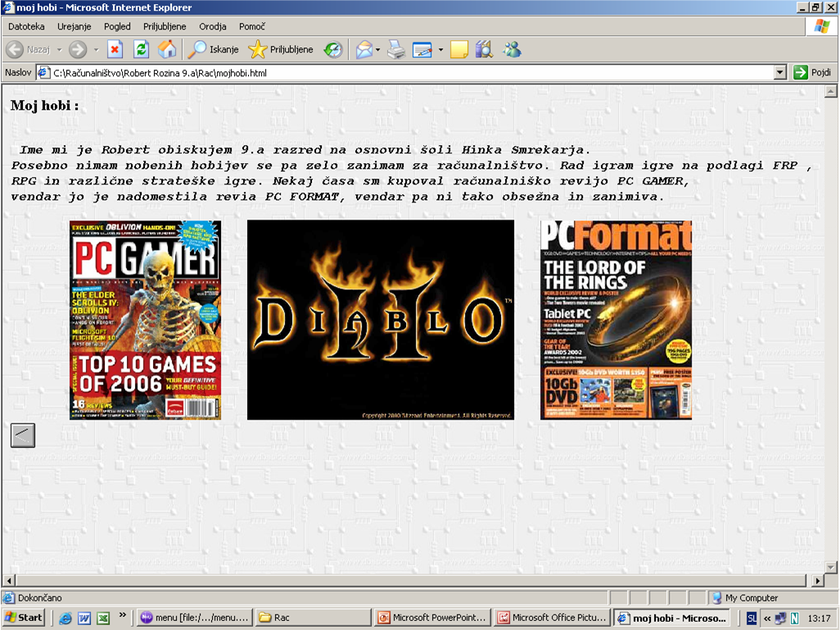Click the Stop loading toolbar icon

115,50
